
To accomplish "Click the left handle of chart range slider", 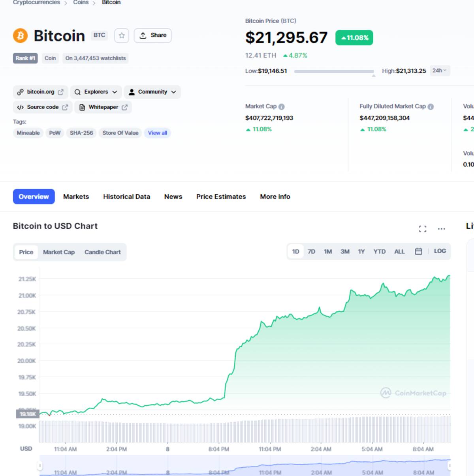I will tap(39, 466).
